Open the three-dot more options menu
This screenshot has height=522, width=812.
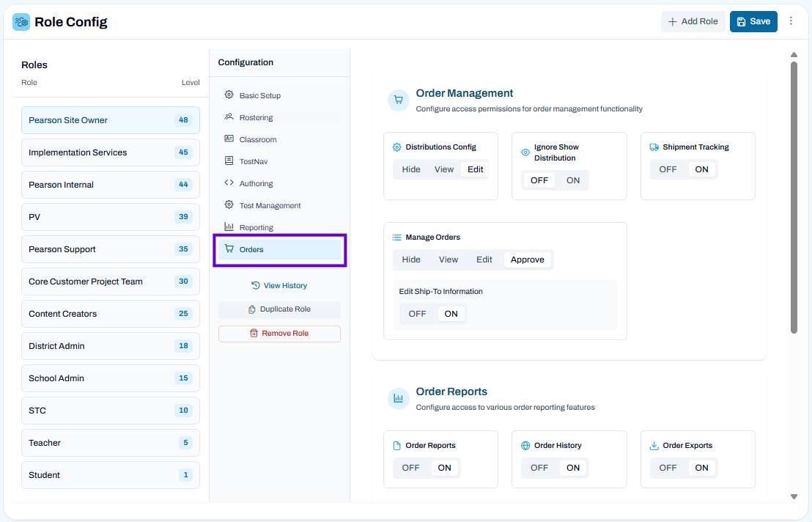pyautogui.click(x=791, y=21)
